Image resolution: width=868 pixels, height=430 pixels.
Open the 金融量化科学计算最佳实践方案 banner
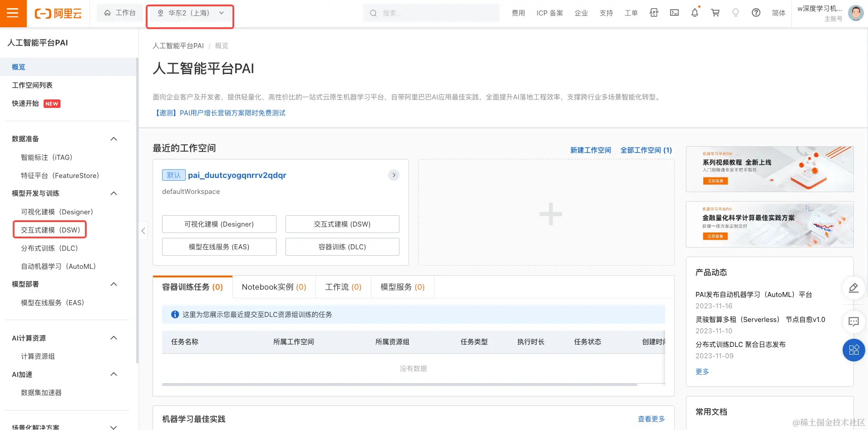(769, 224)
